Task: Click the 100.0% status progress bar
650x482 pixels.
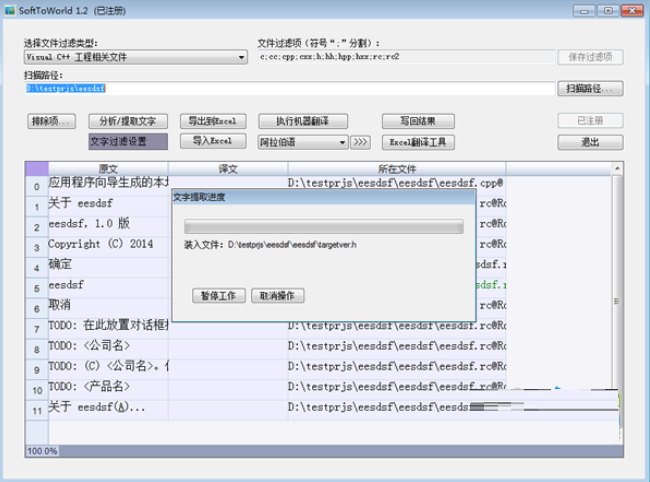Action: [x=324, y=451]
